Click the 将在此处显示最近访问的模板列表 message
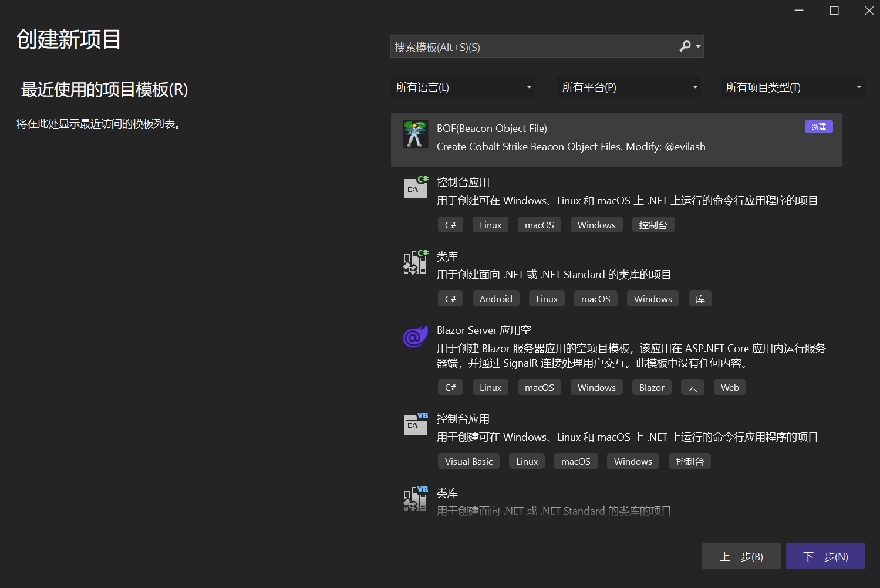 [x=99, y=124]
